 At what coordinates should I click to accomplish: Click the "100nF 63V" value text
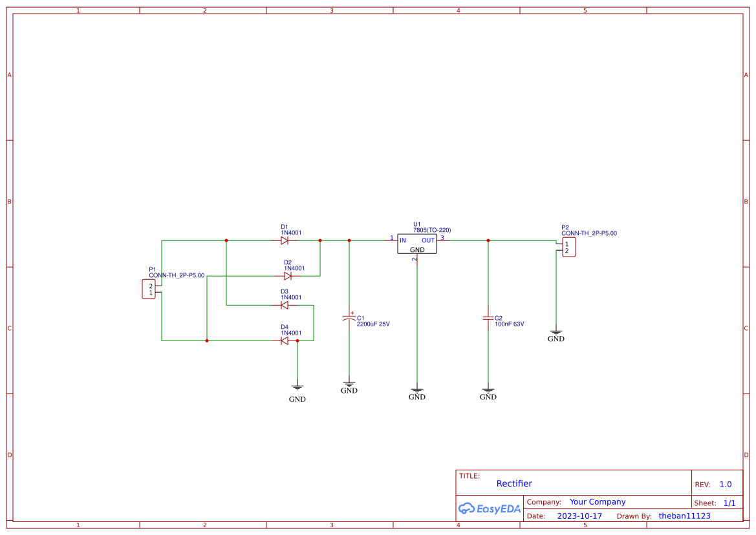509,324
